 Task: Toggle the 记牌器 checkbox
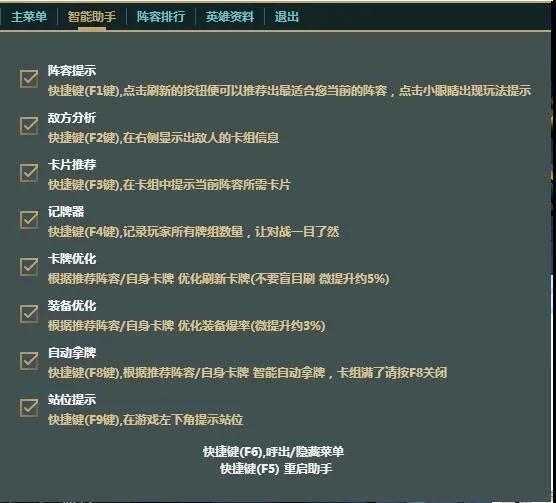29,220
